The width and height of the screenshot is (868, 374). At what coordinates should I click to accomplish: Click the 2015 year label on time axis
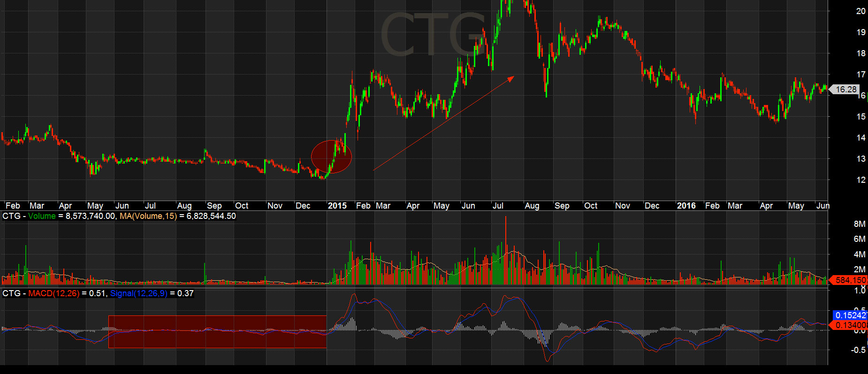(337, 206)
